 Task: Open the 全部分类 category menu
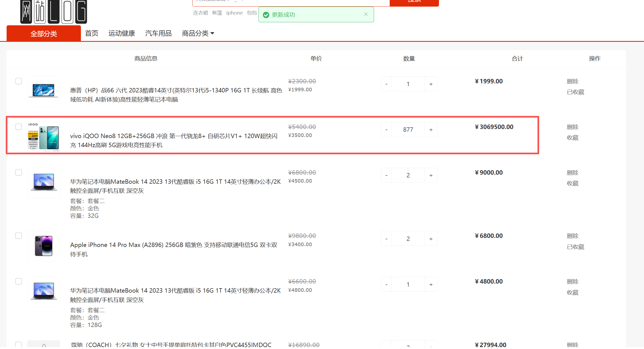44,34
